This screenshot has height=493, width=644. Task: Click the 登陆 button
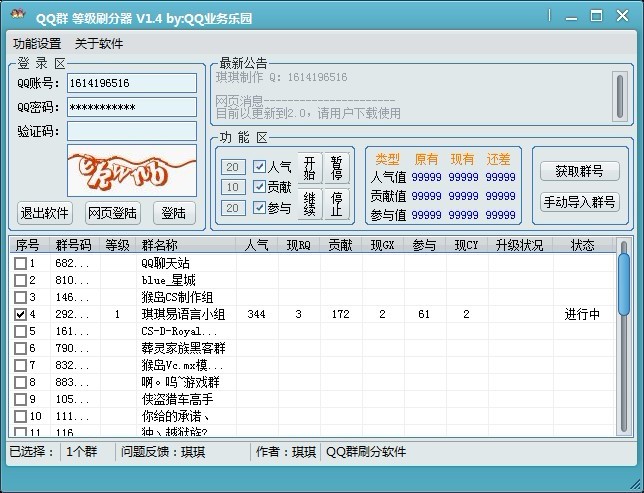click(x=174, y=213)
